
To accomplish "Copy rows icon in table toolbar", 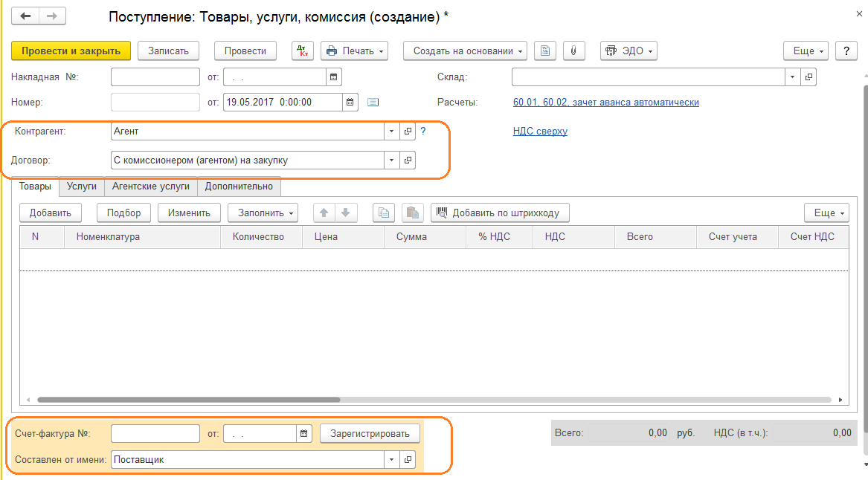I will [384, 213].
